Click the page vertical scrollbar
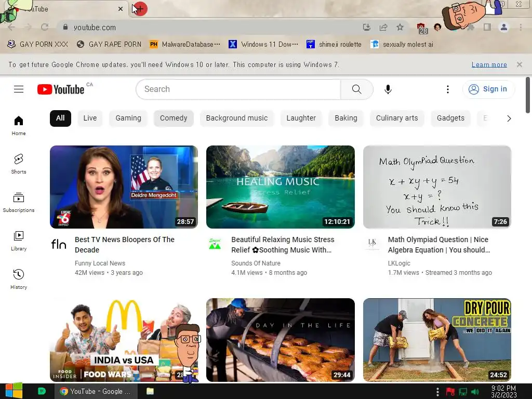The image size is (532, 399). click(528, 95)
